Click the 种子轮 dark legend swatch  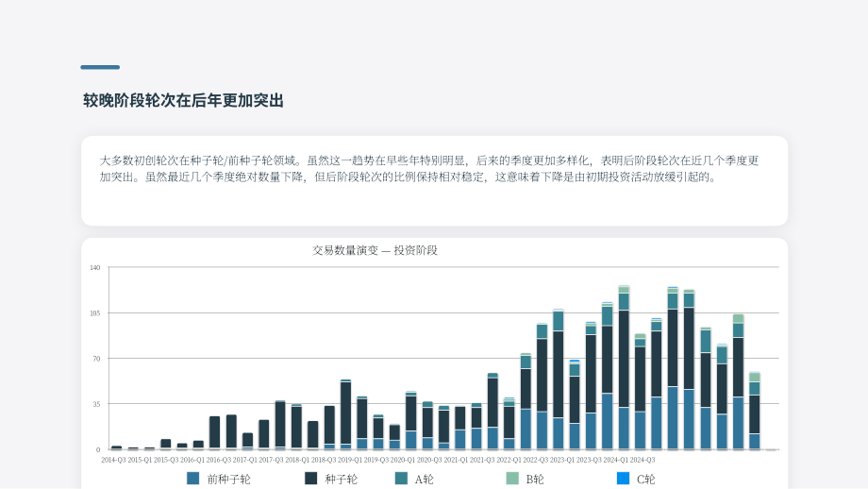(x=311, y=479)
